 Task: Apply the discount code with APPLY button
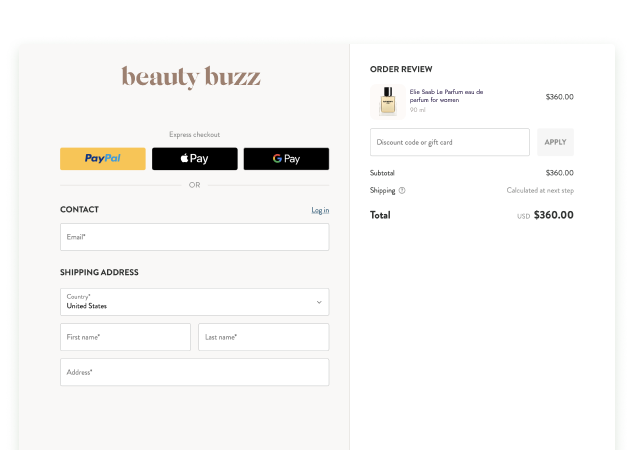click(x=555, y=142)
